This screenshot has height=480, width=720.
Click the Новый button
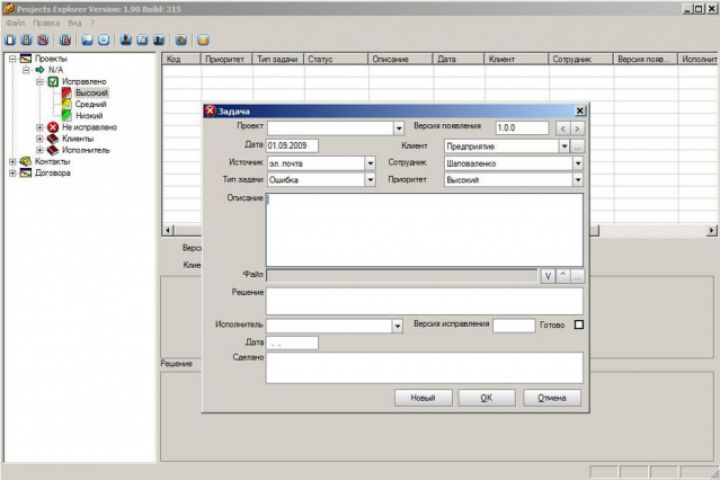point(423,398)
